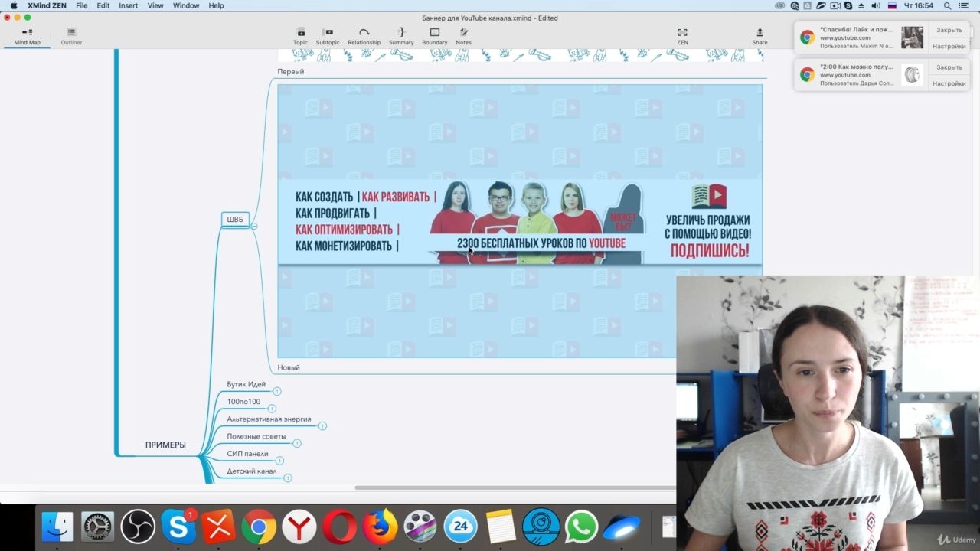Select the Полезные советы topic
Viewport: 980px width, 551px height.
pos(256,436)
